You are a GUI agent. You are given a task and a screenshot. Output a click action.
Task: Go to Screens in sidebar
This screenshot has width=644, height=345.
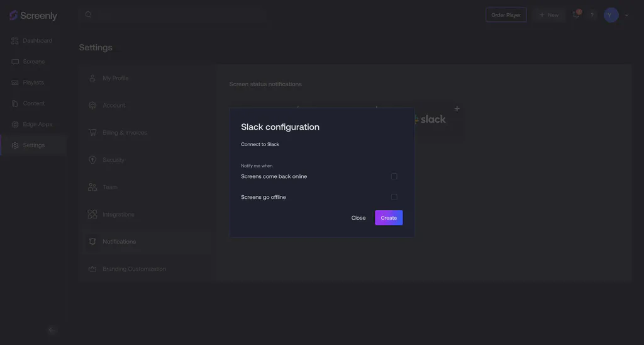pyautogui.click(x=33, y=62)
